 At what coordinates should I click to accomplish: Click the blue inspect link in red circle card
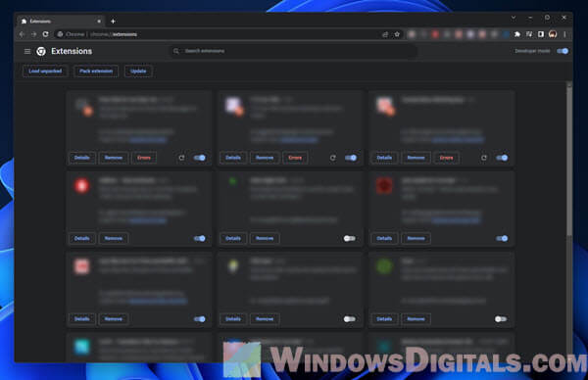(x=148, y=220)
